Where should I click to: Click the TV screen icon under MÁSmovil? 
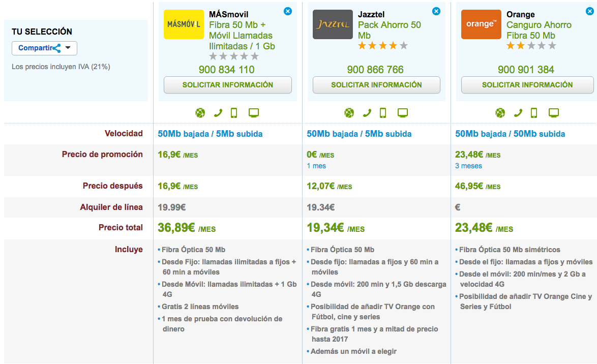254,113
